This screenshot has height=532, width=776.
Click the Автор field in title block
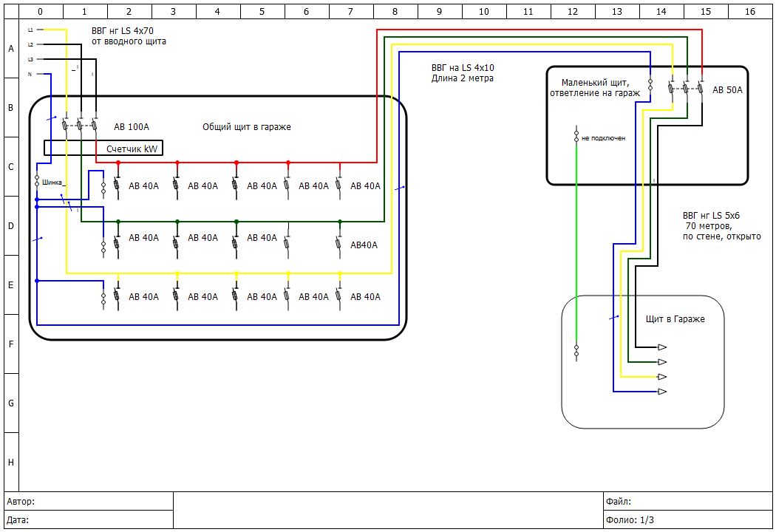(89, 501)
